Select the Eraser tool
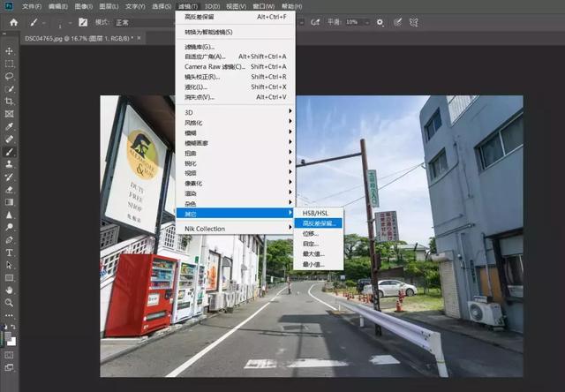The width and height of the screenshot is (565, 392). click(x=10, y=190)
